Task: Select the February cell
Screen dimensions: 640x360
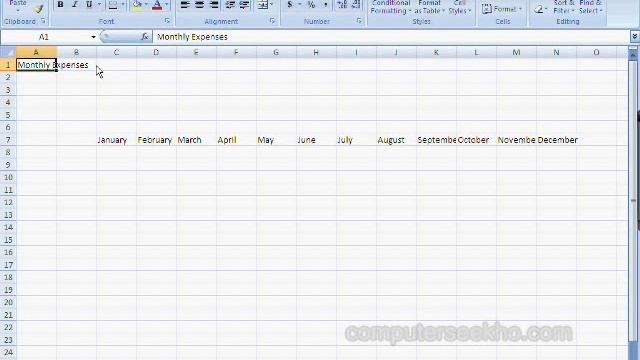Action: (156, 140)
